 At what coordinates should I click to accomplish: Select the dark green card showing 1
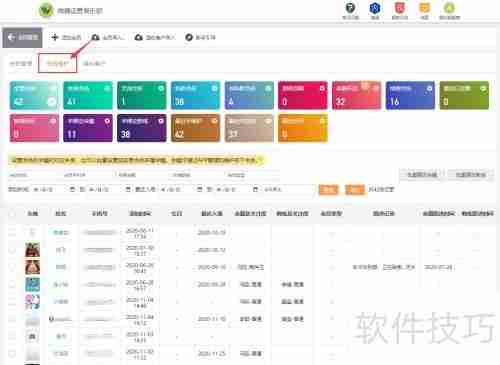pos(142,95)
